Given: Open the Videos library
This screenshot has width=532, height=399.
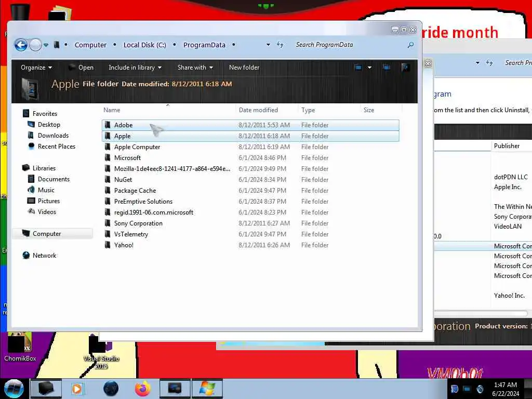Looking at the screenshot, I should point(42,212).
